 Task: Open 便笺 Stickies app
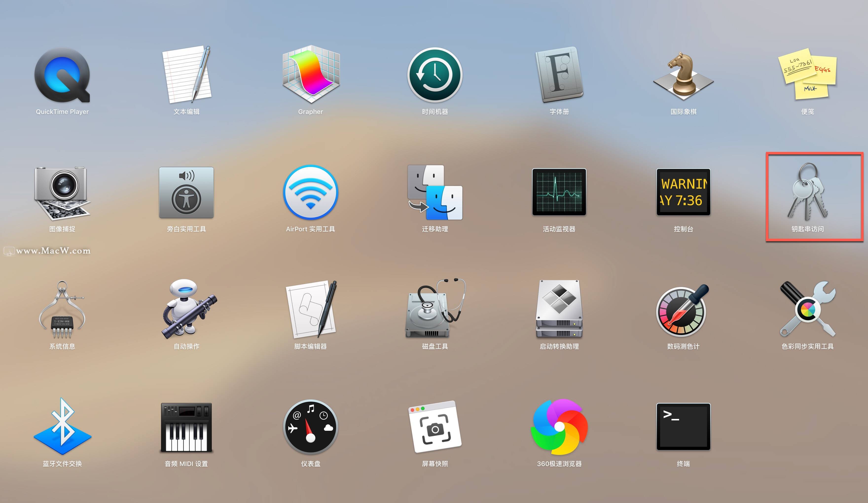click(807, 74)
